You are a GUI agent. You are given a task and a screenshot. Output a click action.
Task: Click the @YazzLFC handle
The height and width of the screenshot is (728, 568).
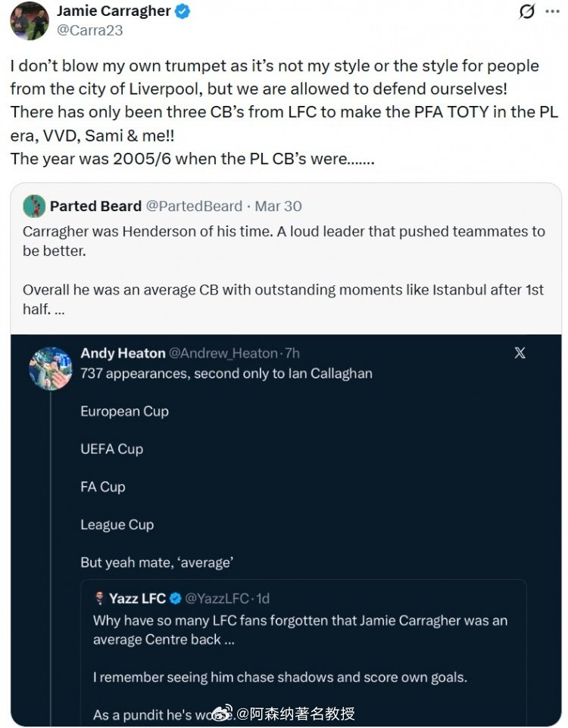coord(217,599)
